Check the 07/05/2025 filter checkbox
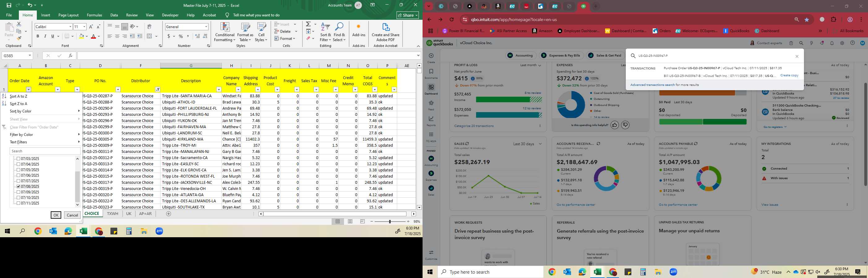Image resolution: width=868 pixels, height=278 pixels. tap(19, 170)
